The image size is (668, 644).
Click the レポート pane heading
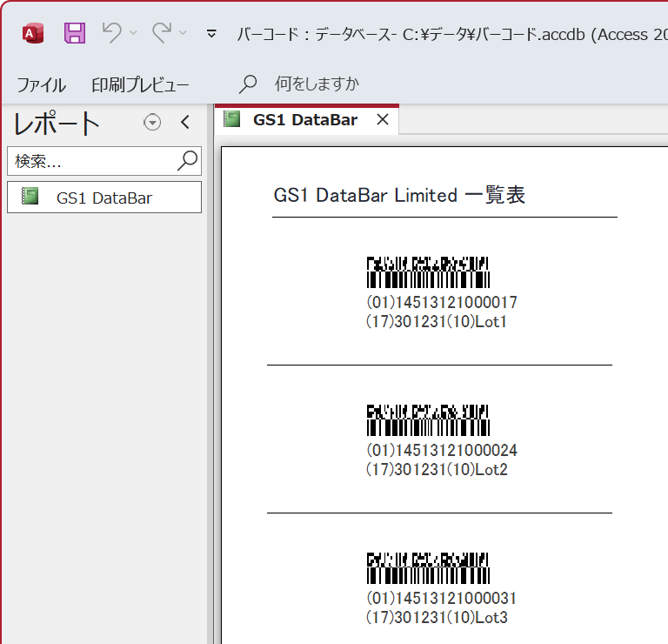(57, 124)
